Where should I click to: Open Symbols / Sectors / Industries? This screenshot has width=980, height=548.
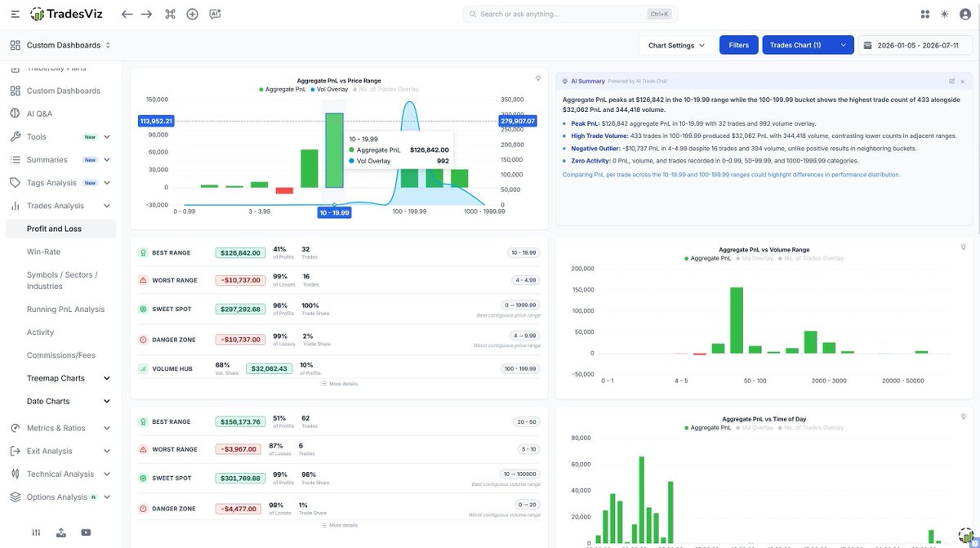pyautogui.click(x=61, y=280)
